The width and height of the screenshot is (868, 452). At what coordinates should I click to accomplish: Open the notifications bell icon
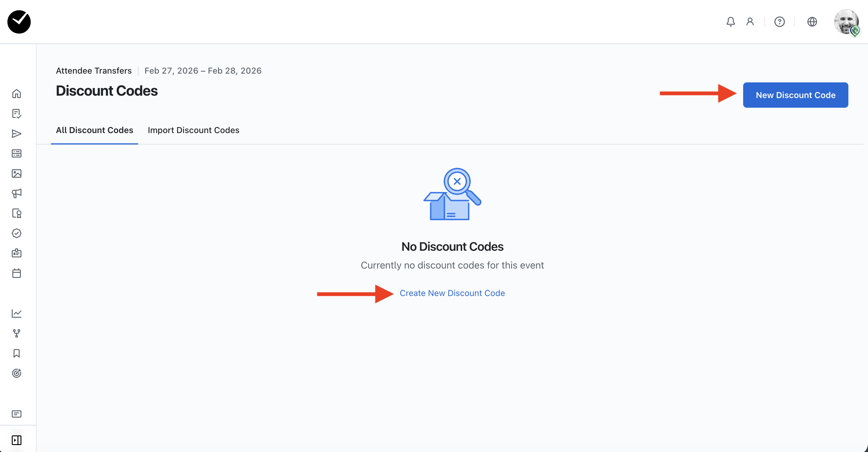click(730, 22)
